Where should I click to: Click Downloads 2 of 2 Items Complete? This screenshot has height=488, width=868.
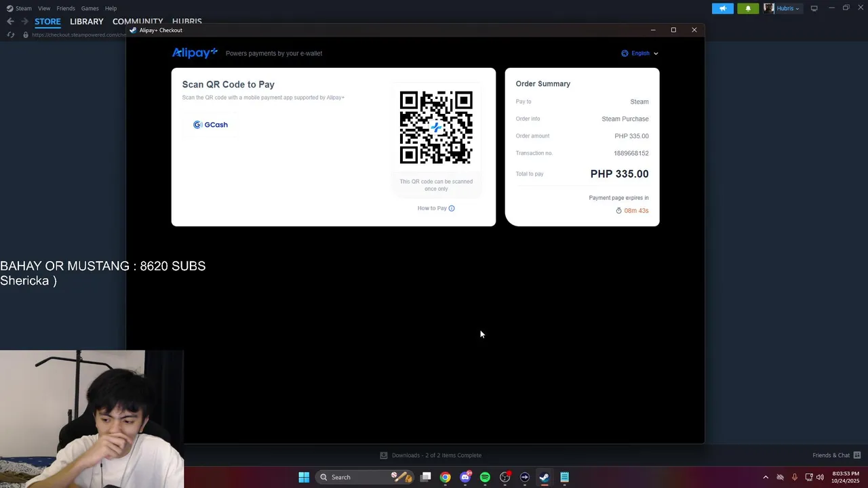431,455
